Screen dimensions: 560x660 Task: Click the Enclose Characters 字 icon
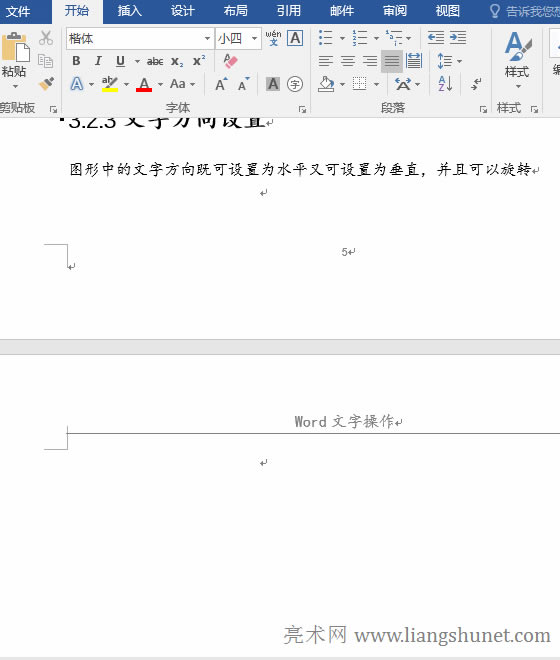click(295, 84)
